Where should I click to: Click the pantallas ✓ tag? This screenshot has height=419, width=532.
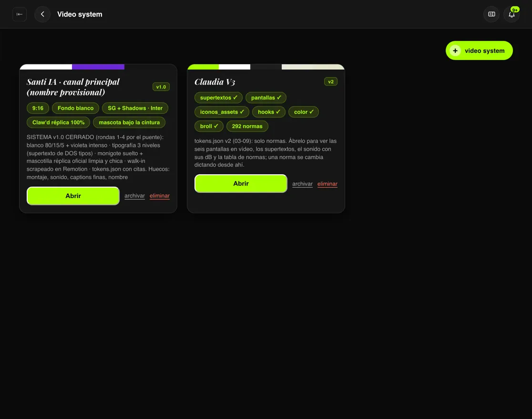pyautogui.click(x=266, y=98)
